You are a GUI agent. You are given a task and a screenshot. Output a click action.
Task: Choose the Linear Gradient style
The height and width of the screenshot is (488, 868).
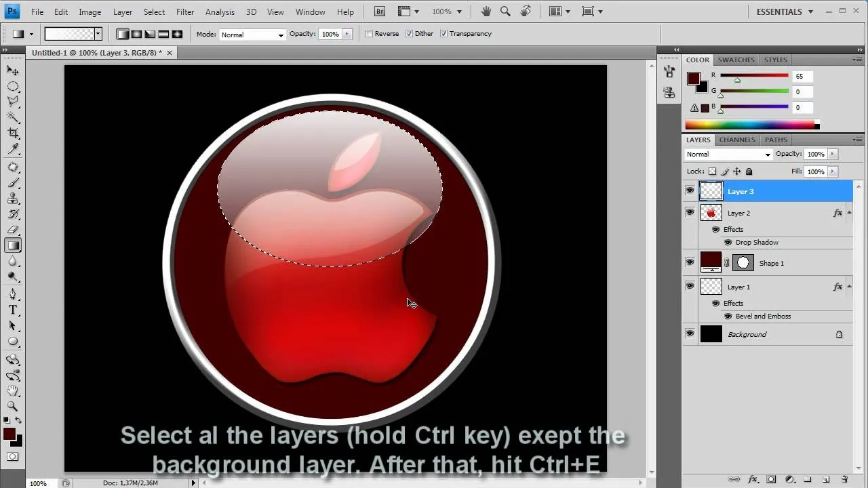tap(123, 34)
